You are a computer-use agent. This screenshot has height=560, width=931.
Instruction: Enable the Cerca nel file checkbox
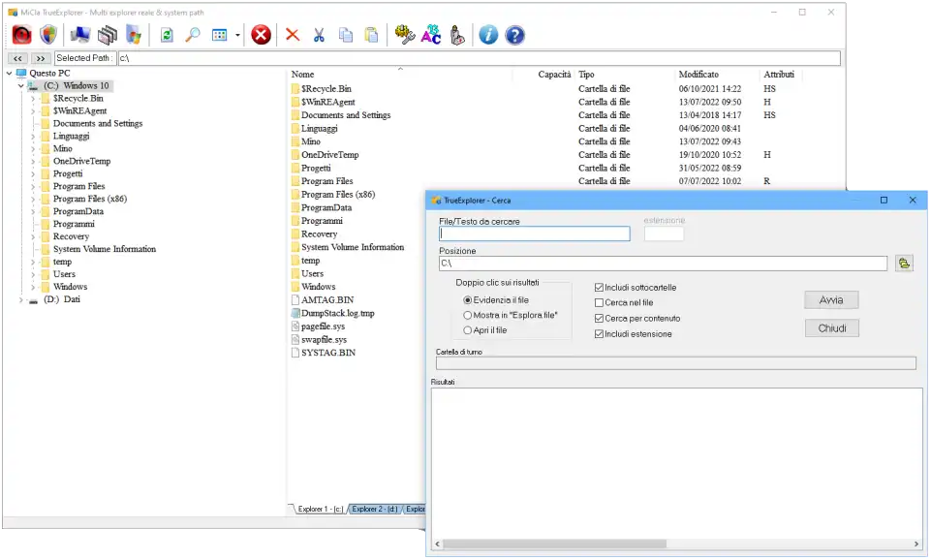pyautogui.click(x=599, y=303)
